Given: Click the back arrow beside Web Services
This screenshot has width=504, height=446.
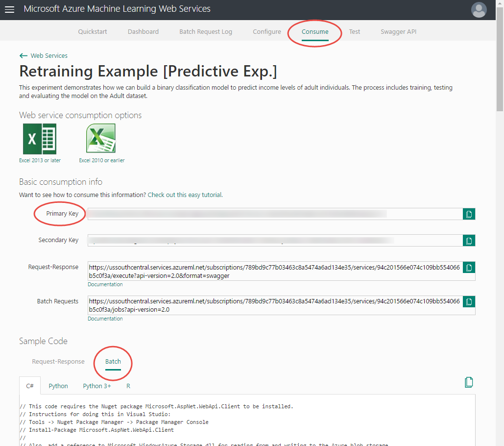Looking at the screenshot, I should coord(23,56).
